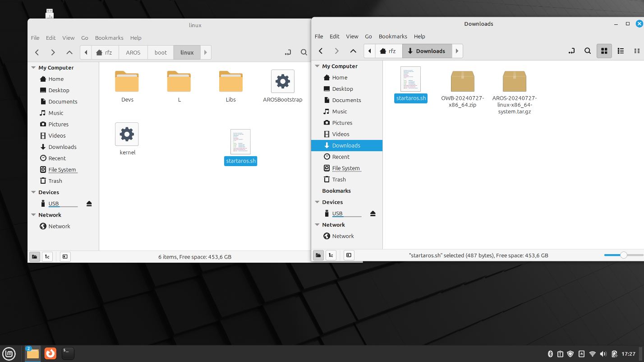Image resolution: width=644 pixels, height=362 pixels.
Task: Hide the sidebar in linux window
Action: 65,257
